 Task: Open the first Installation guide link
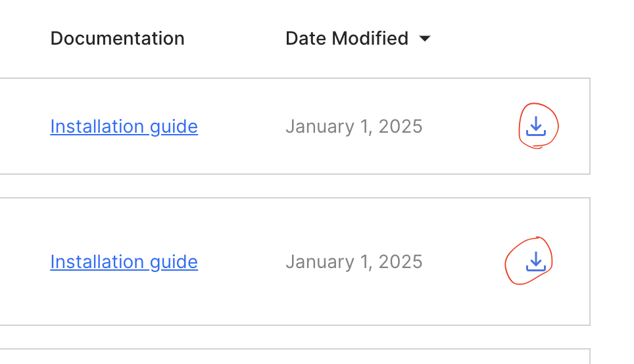(x=124, y=126)
